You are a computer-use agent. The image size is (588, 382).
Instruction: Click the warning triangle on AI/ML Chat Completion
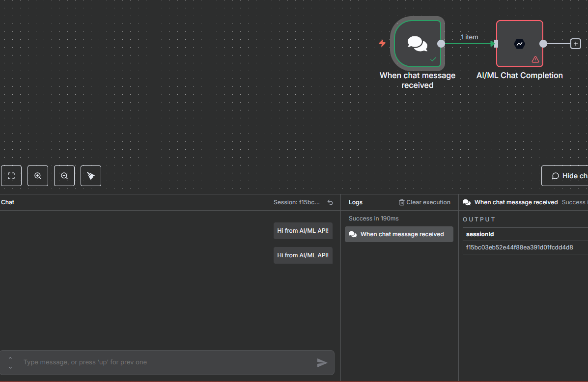[535, 59]
